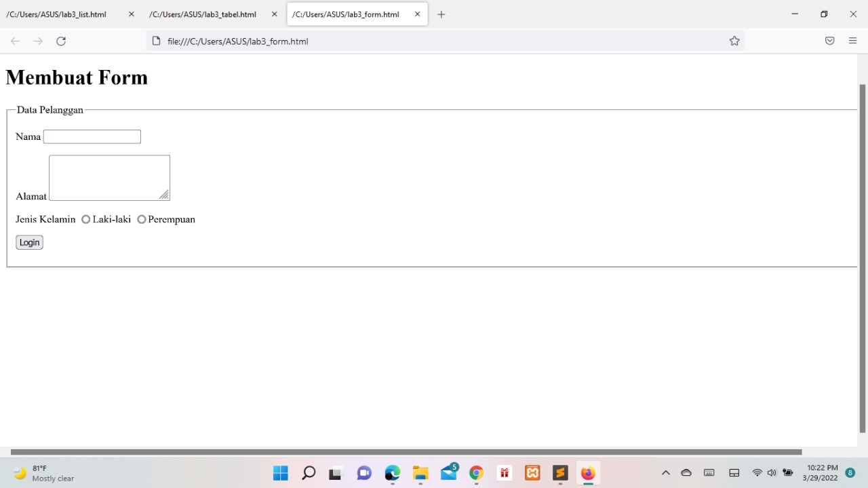The width and height of the screenshot is (868, 488).
Task: Go forward to next page
Action: click(x=38, y=41)
